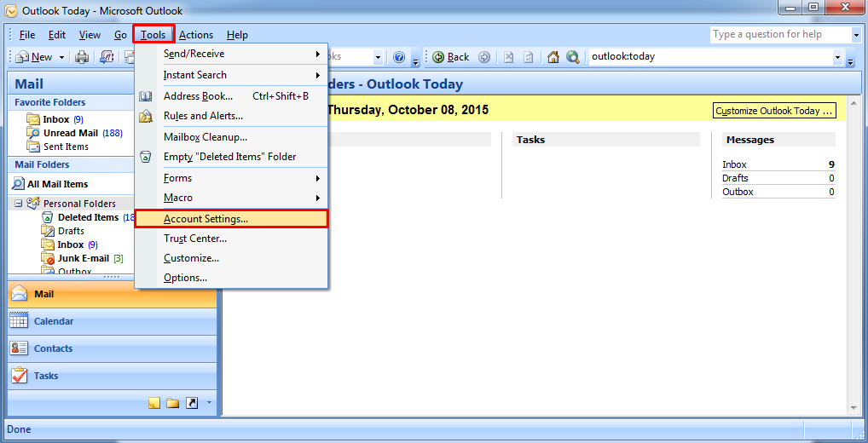
Task: Choose Customize menu entry
Action: (x=231, y=258)
